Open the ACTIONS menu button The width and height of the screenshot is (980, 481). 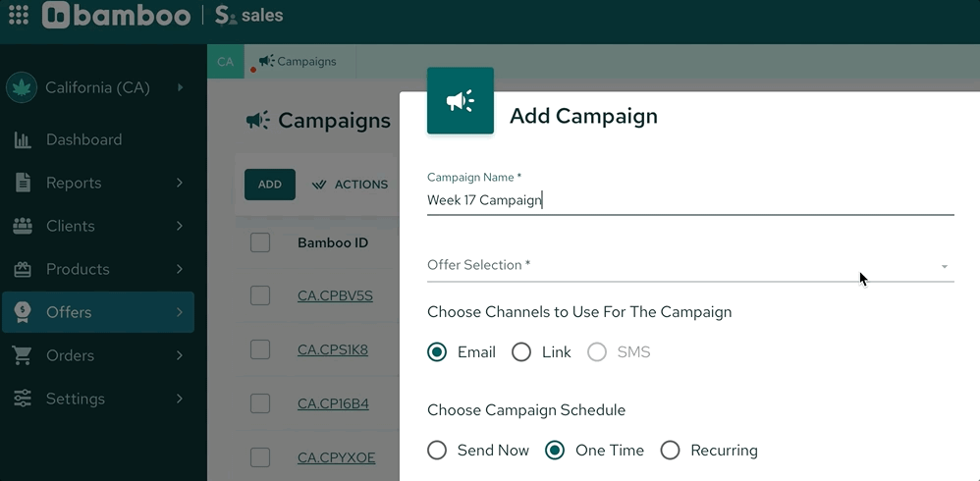pyautogui.click(x=350, y=185)
